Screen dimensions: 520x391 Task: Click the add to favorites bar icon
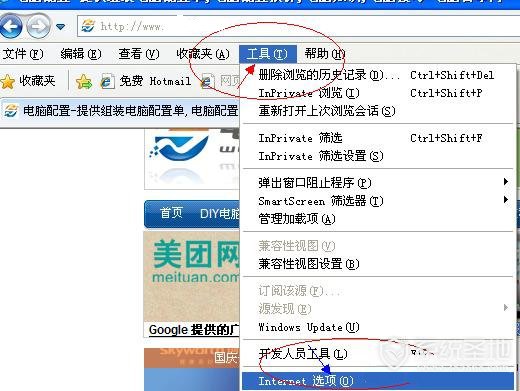tap(84, 81)
